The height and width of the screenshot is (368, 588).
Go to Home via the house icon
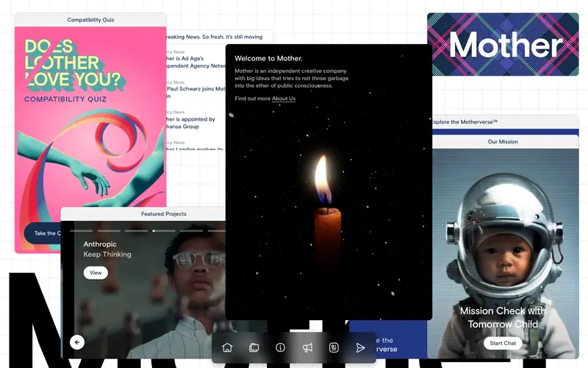227,347
